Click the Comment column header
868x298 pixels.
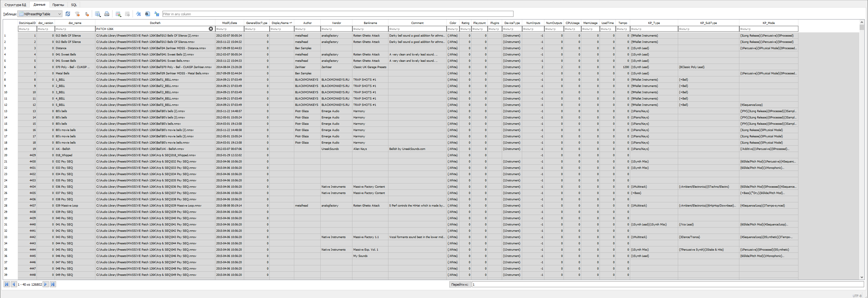[417, 23]
